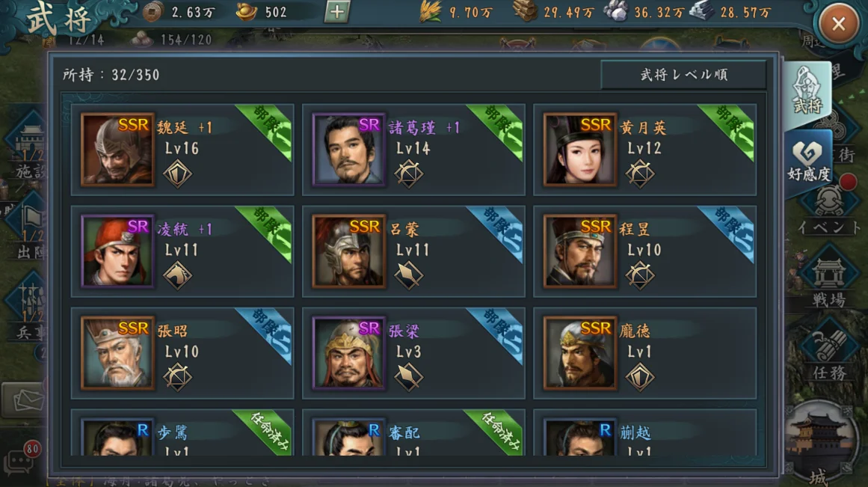Click the 凌統 cavalry horse icon
This screenshot has height=487, width=868.
point(177,275)
